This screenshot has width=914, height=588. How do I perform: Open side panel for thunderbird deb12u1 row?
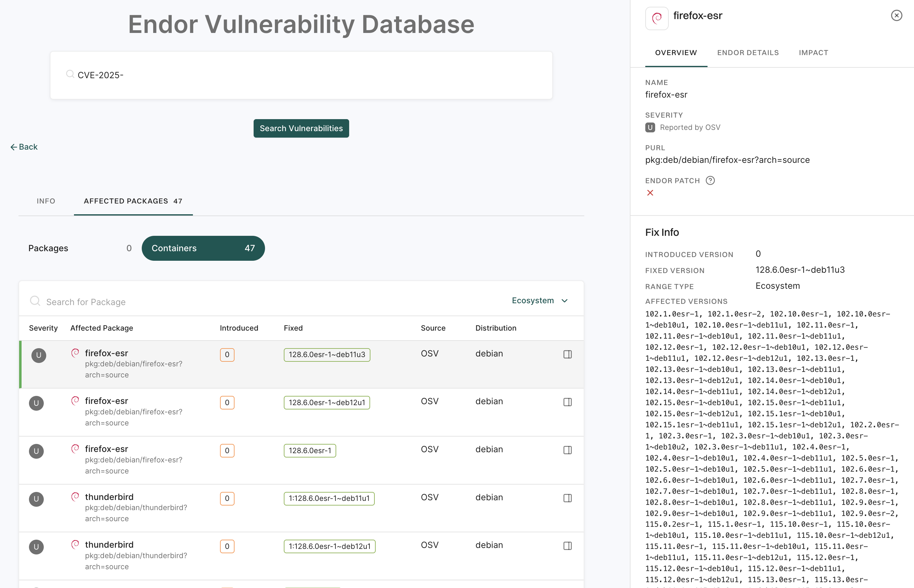point(567,546)
